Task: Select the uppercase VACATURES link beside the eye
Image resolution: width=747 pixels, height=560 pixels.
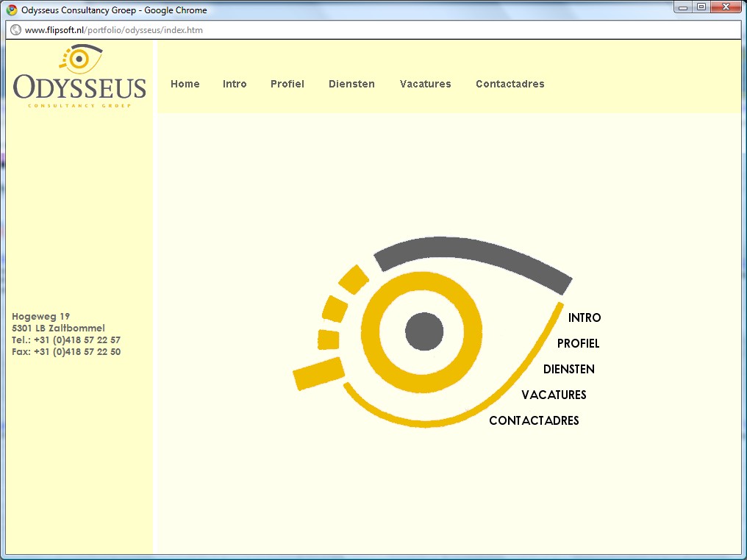Action: pos(554,395)
